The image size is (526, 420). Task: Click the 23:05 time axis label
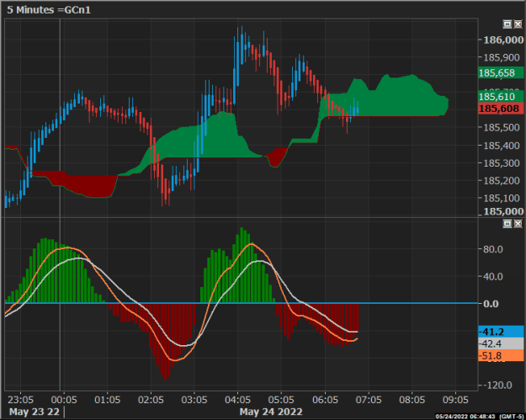[x=20, y=400]
